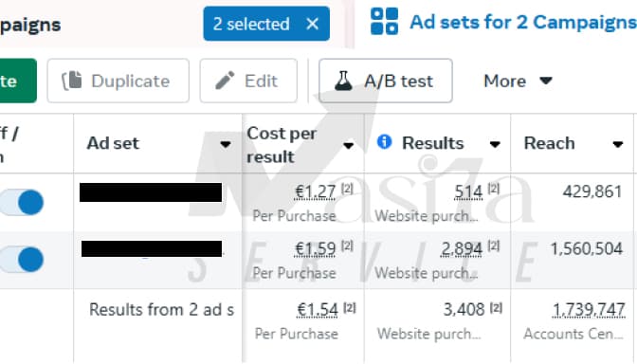Clear the 2 selected filter with X
Screen dimensions: 637x364
pos(313,24)
